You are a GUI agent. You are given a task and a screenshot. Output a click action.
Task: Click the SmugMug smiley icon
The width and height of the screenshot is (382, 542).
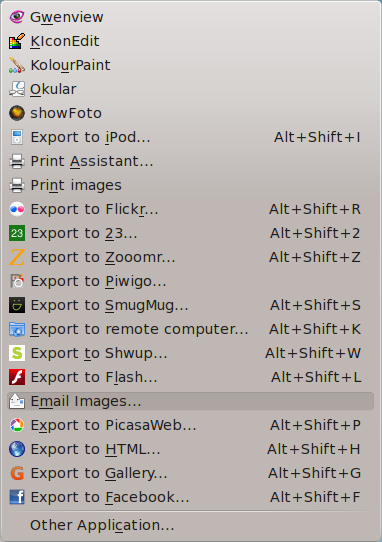click(x=17, y=305)
